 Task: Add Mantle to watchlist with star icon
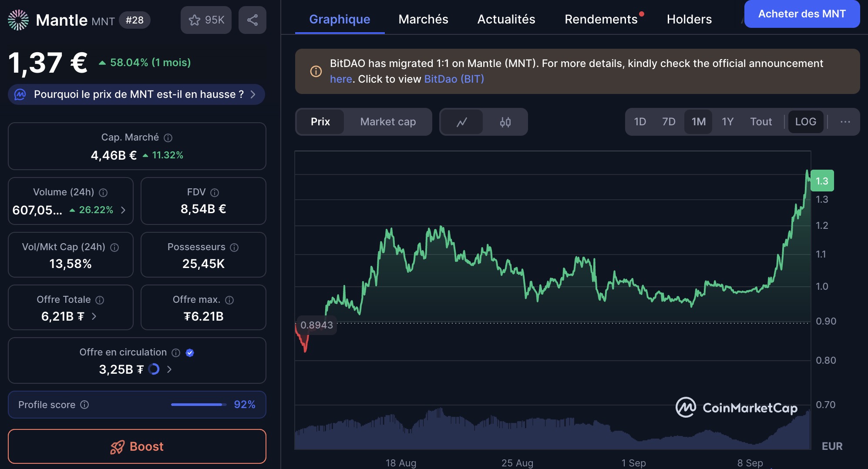[x=206, y=20]
